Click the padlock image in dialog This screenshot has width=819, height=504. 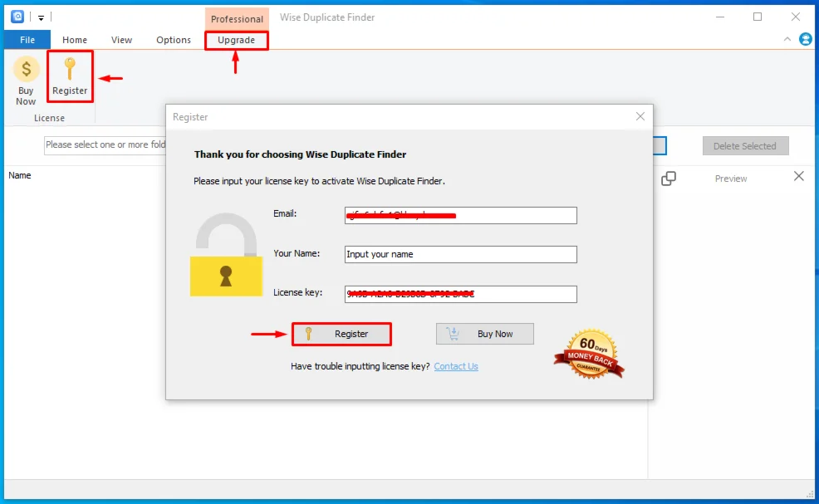point(226,254)
